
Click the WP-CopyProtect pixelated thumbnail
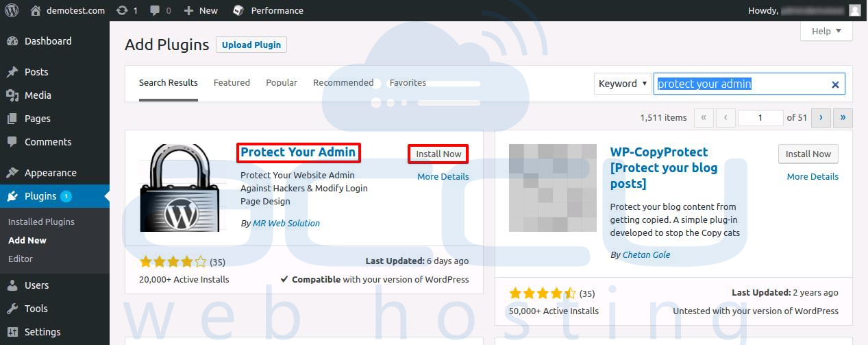pyautogui.click(x=553, y=188)
